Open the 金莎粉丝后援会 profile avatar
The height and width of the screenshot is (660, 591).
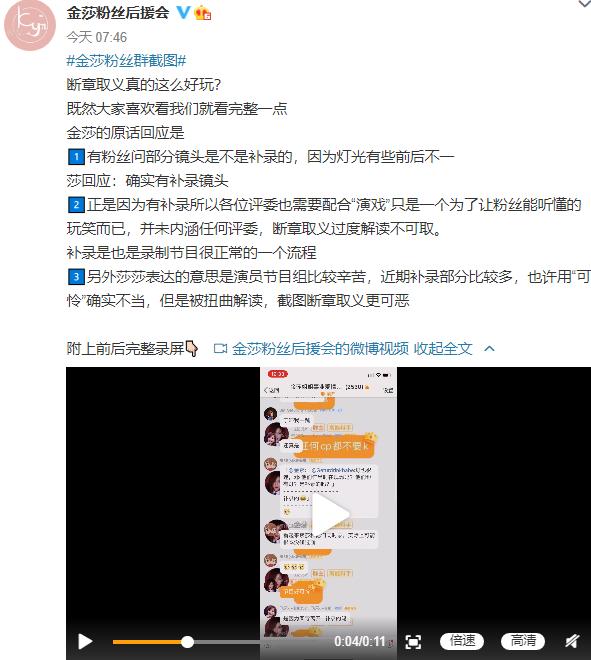[29, 25]
